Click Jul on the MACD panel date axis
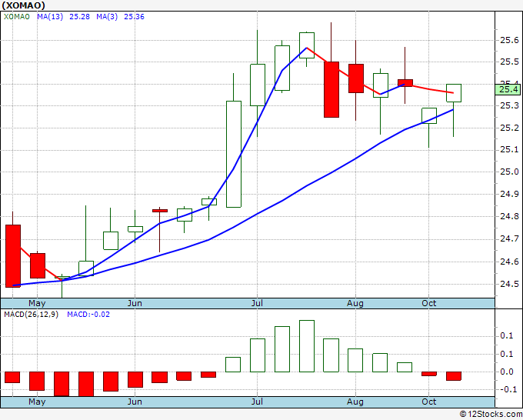The image size is (523, 420). pos(257,402)
